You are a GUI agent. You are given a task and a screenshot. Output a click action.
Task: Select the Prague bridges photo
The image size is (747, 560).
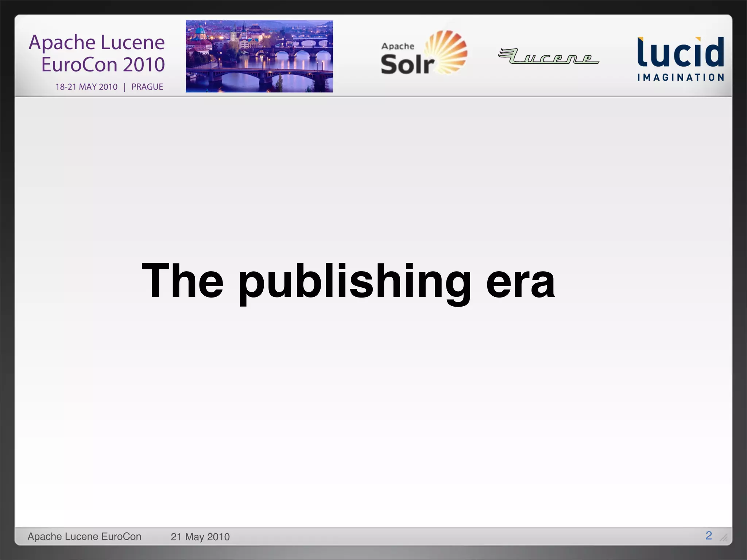(259, 56)
